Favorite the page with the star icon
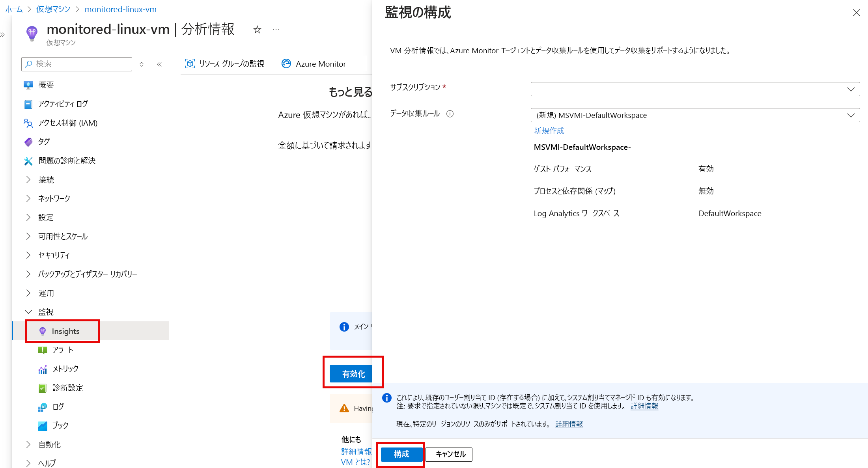 coord(257,30)
